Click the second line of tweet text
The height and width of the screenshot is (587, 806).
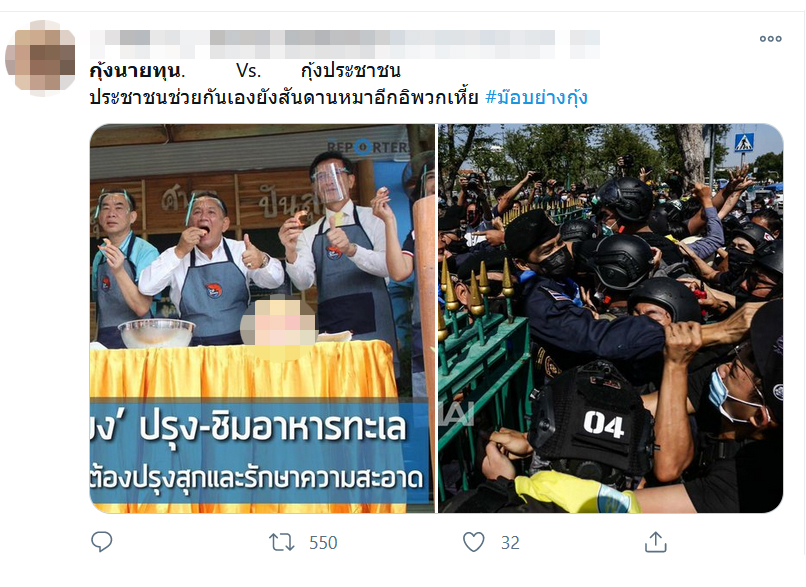pos(339,97)
